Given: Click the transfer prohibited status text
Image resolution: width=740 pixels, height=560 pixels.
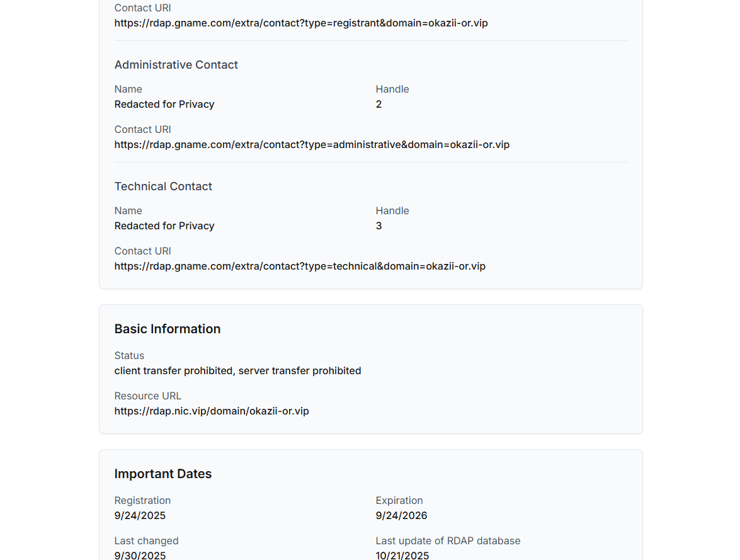Looking at the screenshot, I should pyautogui.click(x=237, y=371).
